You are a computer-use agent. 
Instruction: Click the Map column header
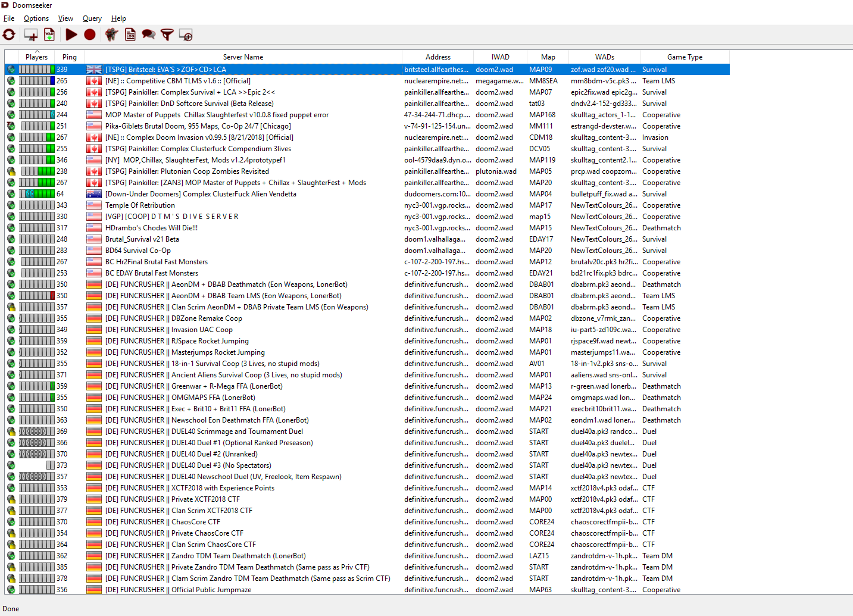(548, 57)
